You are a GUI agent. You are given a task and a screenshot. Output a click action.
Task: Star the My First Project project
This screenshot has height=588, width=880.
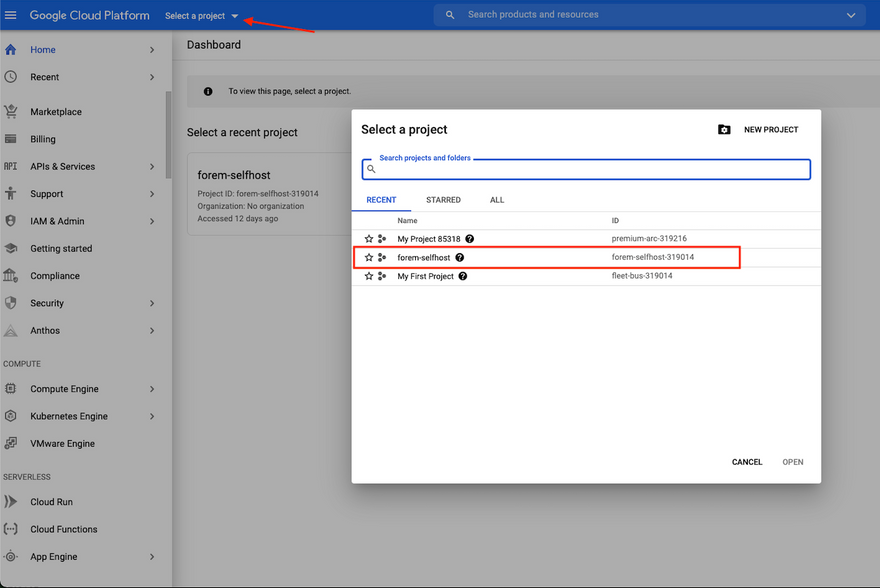point(369,276)
